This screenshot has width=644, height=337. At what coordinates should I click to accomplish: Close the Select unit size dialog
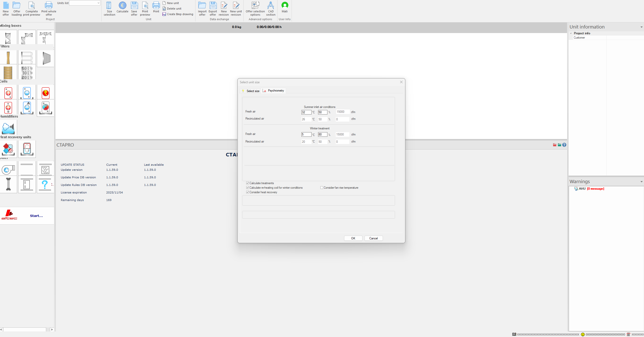click(401, 82)
